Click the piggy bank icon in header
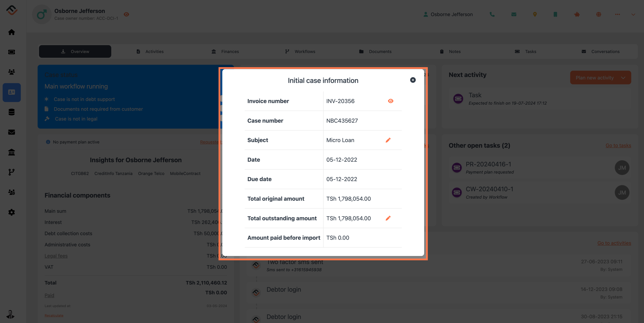 point(577,14)
